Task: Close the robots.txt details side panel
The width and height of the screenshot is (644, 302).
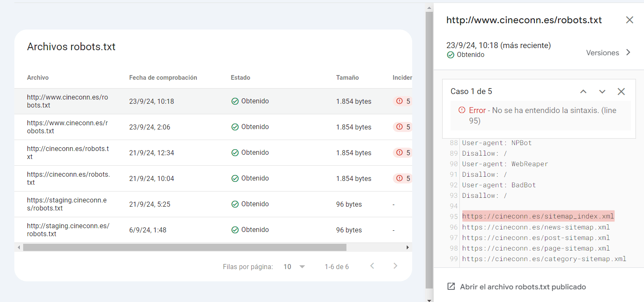Action: (x=629, y=20)
